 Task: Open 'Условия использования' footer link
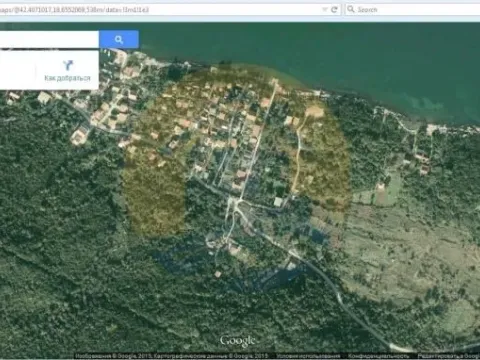(x=308, y=356)
